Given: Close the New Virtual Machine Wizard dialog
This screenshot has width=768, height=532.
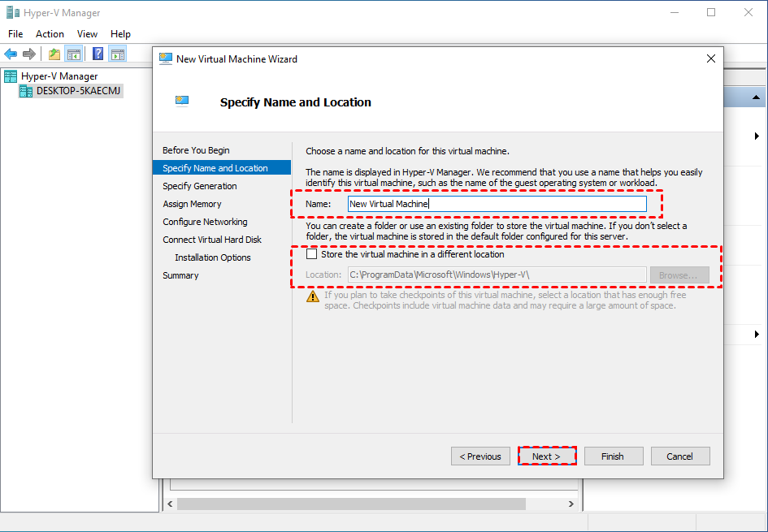Looking at the screenshot, I should (x=711, y=58).
